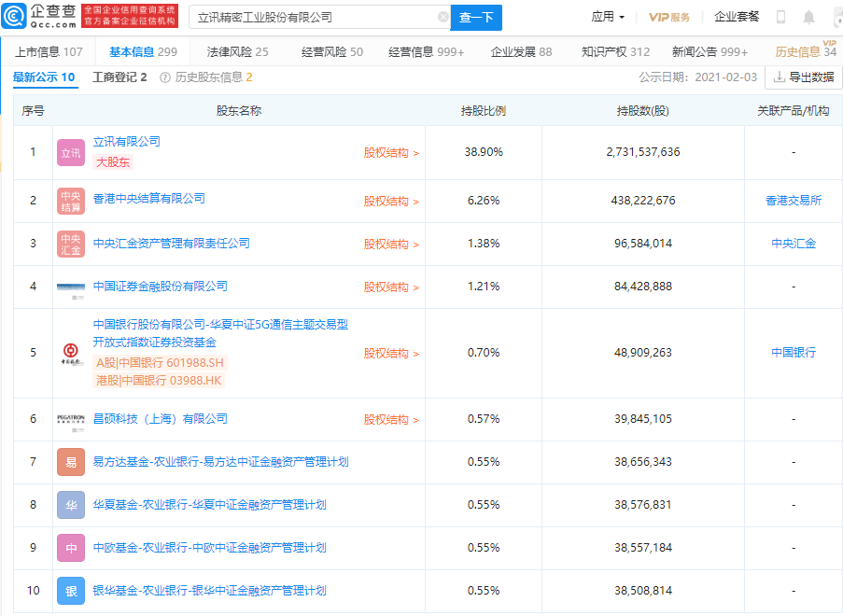Open the orange 易 fund avatar

(x=71, y=462)
